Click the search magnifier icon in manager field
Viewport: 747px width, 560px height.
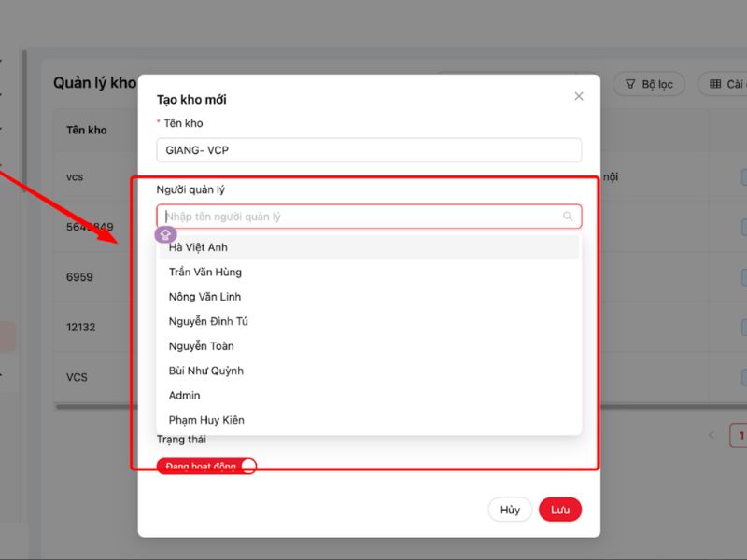(x=568, y=217)
